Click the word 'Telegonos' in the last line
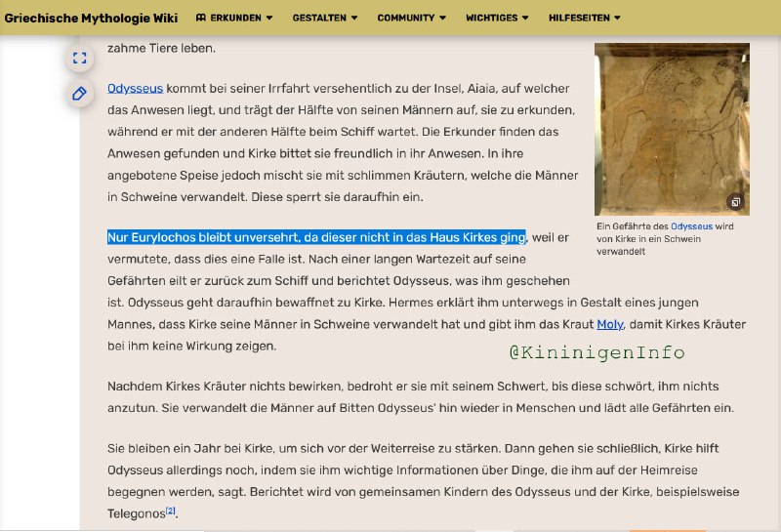The width and height of the screenshot is (781, 532). click(x=136, y=513)
